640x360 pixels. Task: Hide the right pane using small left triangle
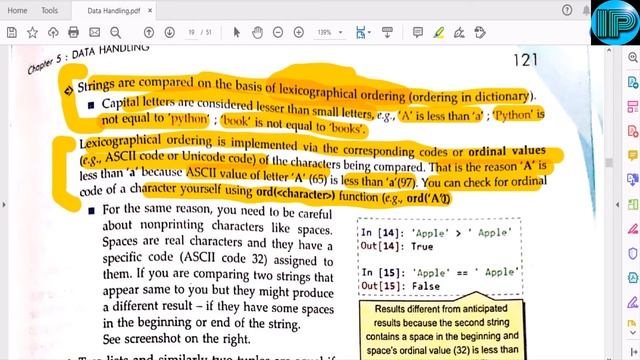[618, 204]
